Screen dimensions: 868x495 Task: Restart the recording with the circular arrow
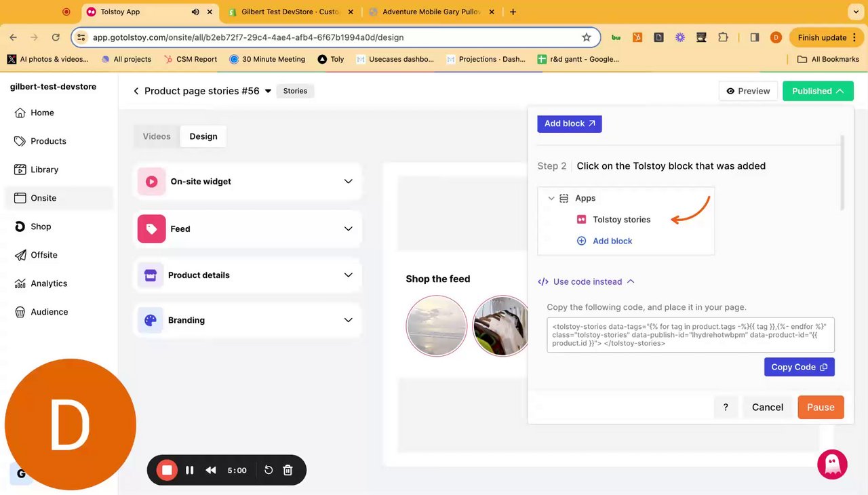(269, 470)
